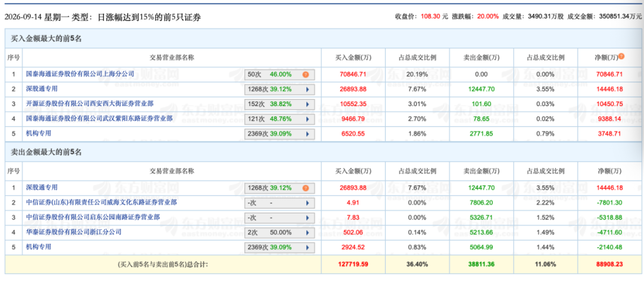Open 深股通专用 link in 卖出金额最大 table
Image resolution: width=644 pixels, height=295 pixels.
tap(42, 187)
